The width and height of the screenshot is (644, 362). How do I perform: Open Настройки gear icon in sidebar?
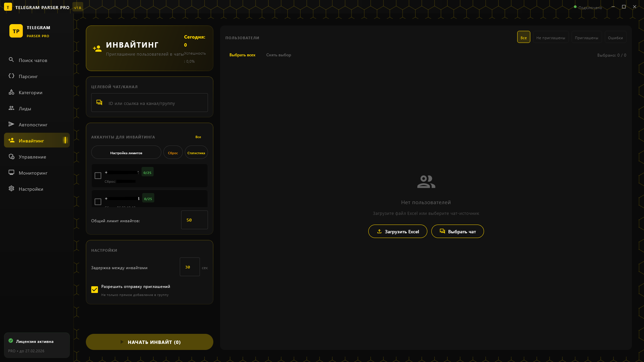coord(11,189)
